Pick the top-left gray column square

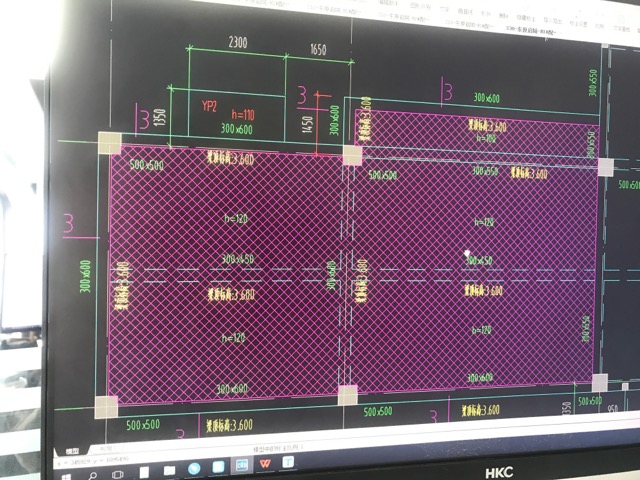110,143
